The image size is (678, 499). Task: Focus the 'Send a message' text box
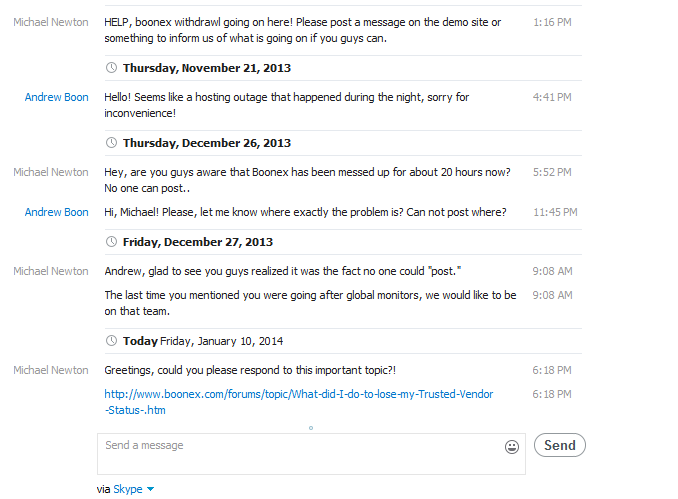tap(300, 453)
